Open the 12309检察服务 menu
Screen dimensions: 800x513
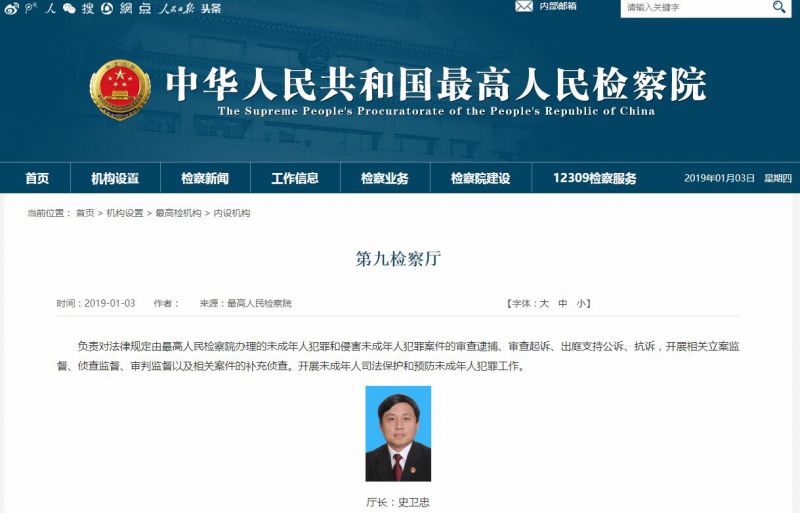[x=595, y=178]
